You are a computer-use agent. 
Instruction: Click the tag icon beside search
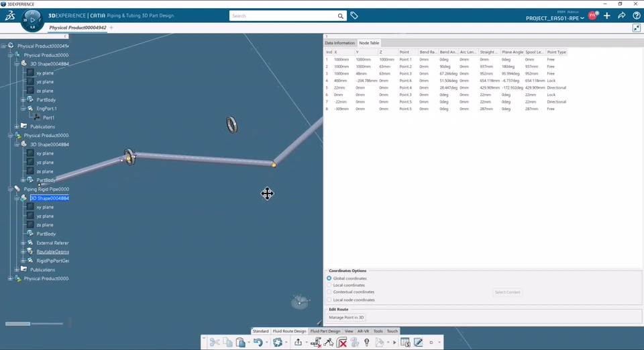(354, 15)
